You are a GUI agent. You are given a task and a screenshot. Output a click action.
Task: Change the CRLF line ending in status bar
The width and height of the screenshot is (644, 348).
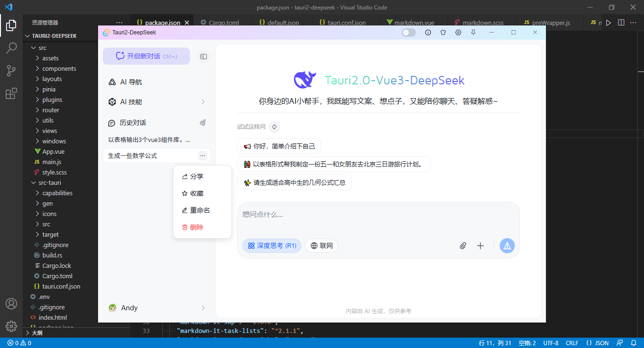point(572,343)
